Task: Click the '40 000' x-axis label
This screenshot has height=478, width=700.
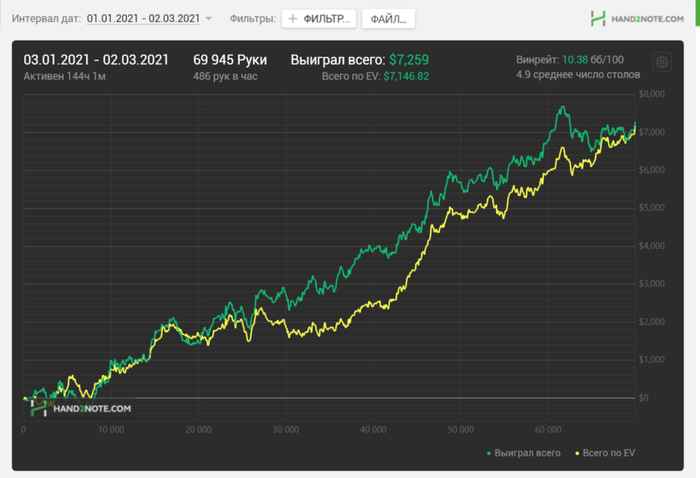Action: [x=373, y=430]
